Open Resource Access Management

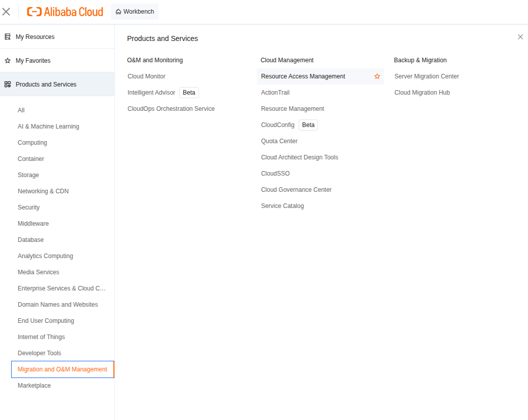pyautogui.click(x=303, y=76)
